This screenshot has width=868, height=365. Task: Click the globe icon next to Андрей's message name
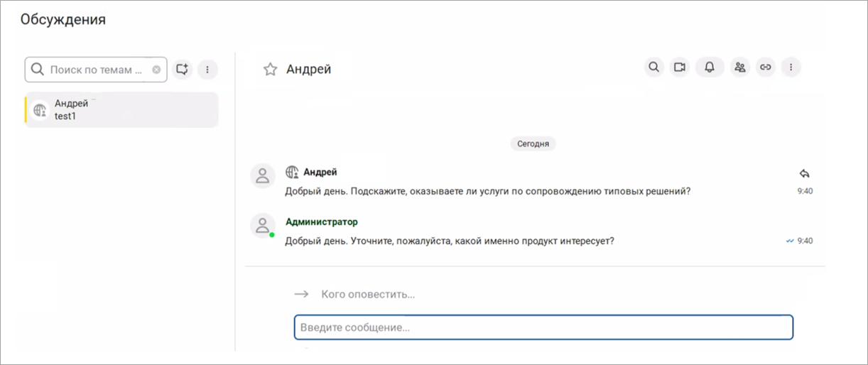pos(291,172)
